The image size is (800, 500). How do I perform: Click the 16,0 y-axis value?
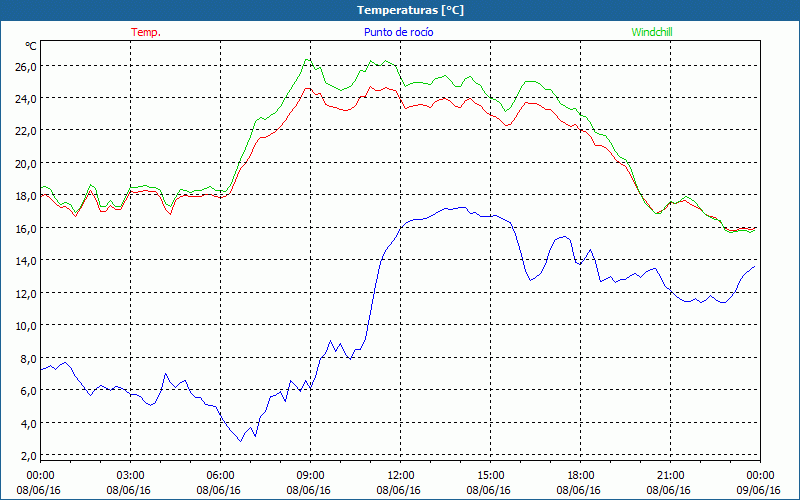(26, 229)
